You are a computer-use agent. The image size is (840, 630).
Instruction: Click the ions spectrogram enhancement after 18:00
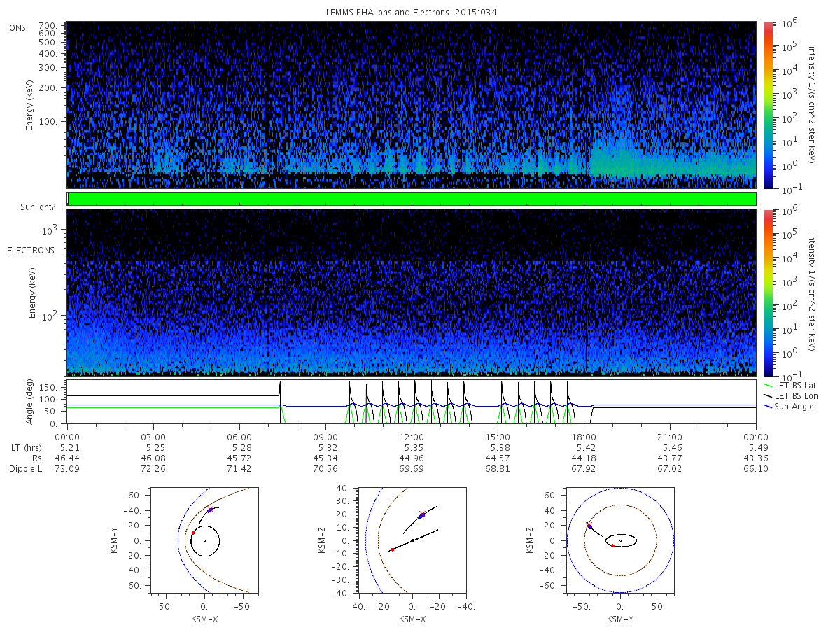tap(672, 162)
